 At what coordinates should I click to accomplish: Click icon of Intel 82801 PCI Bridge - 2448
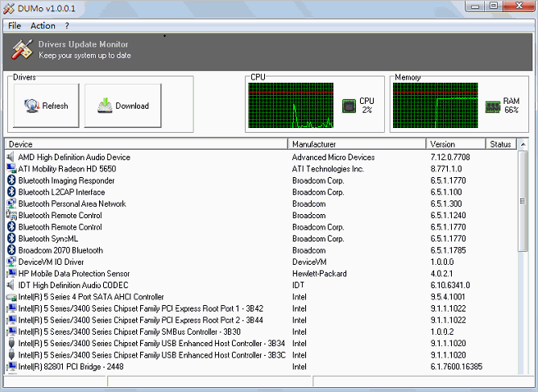click(x=11, y=366)
